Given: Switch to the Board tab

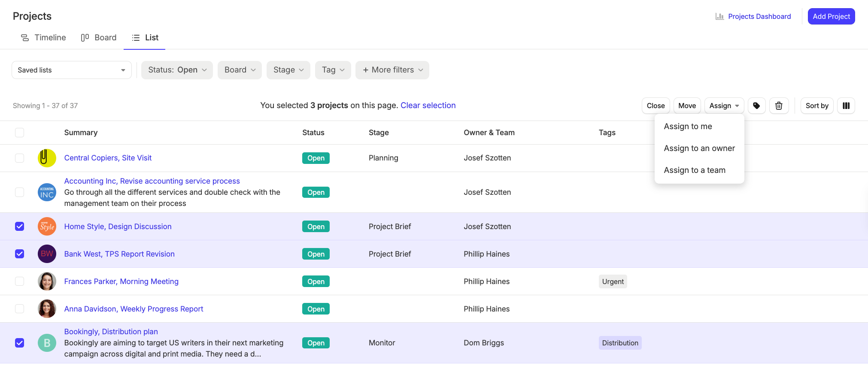Looking at the screenshot, I should coord(99,38).
